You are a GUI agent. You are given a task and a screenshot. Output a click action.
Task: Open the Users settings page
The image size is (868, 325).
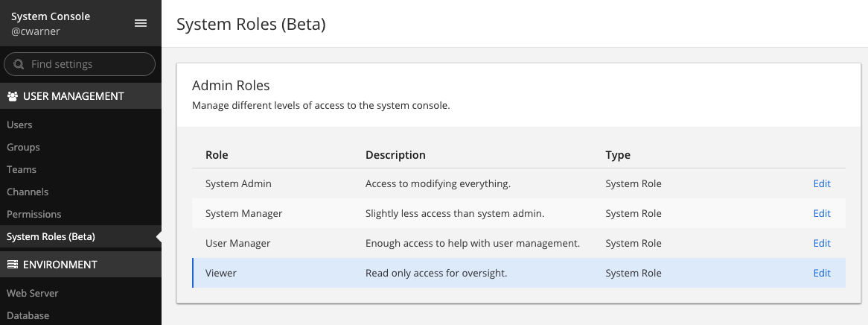(20, 125)
